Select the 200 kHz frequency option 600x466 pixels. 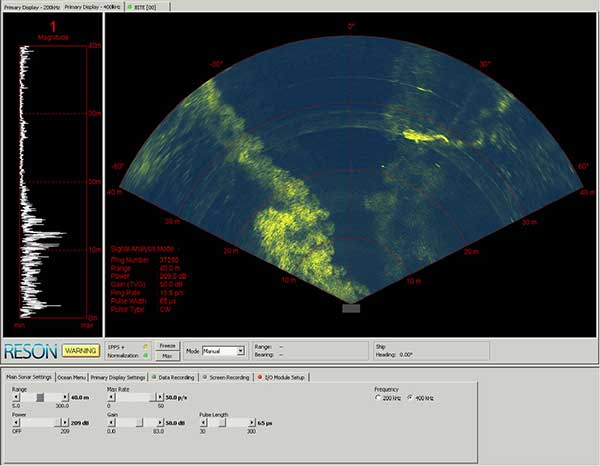tap(378, 398)
